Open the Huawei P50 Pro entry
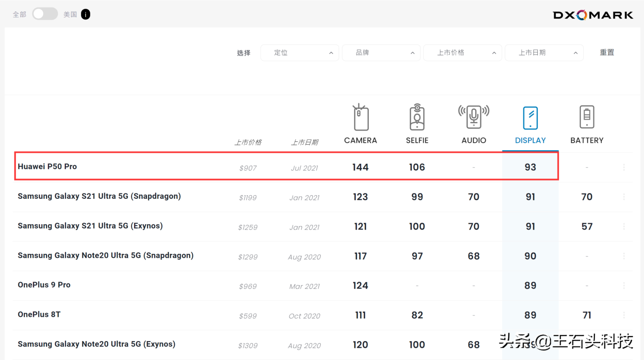Screen dimensions: 644x360 click(x=47, y=166)
